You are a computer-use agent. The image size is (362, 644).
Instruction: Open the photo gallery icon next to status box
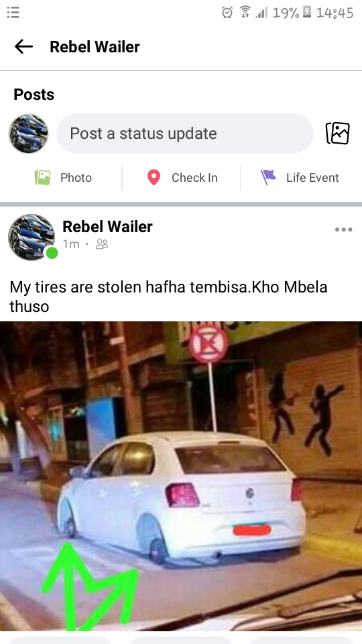click(x=337, y=133)
